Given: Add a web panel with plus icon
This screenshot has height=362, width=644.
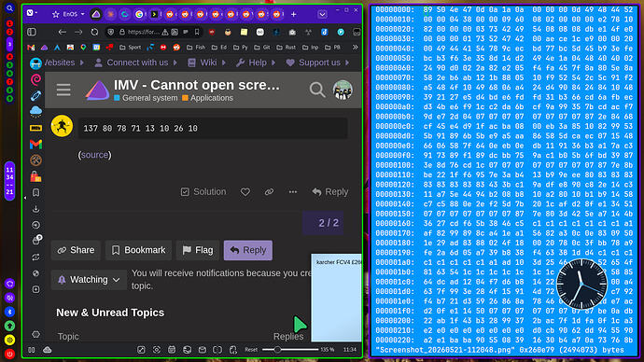Looking at the screenshot, I should (35, 290).
